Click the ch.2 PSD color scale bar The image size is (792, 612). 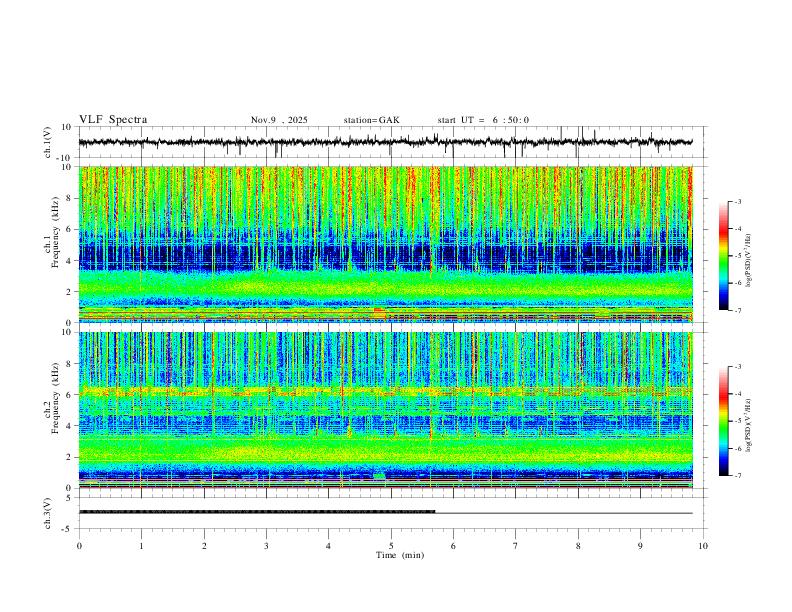723,421
